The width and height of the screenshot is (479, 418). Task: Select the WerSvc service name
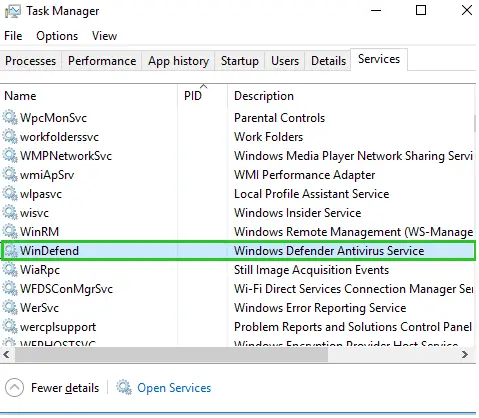[x=39, y=308]
